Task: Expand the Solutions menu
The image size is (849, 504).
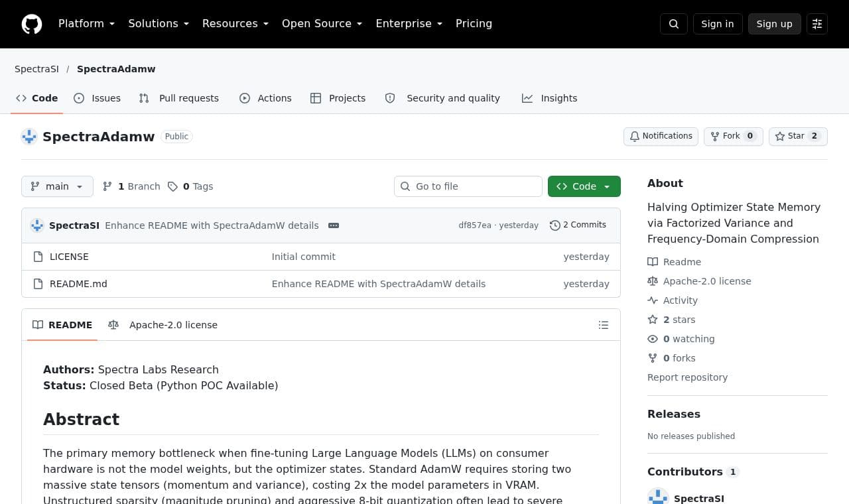Action: coord(159,24)
